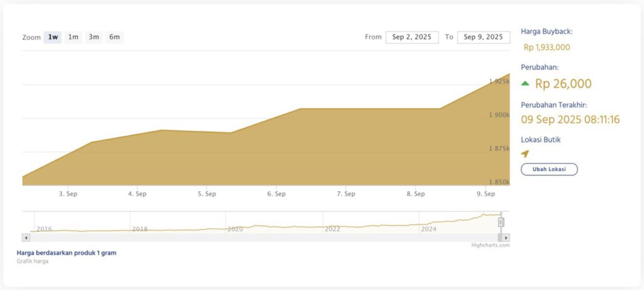Click the Rp 1,933,000 buyback price
The width and height of the screenshot is (644, 290).
[x=547, y=47]
